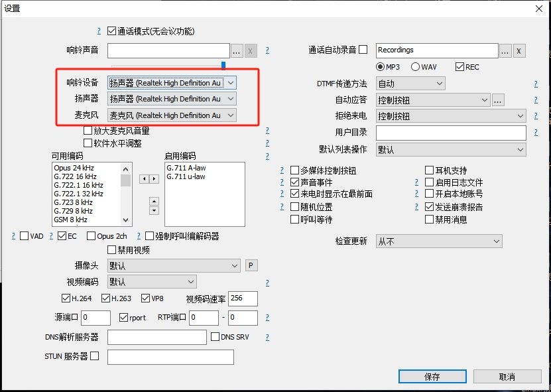This screenshot has width=551, height=392.
Task: Open help link next to 放大麦克风音量
Action: pyautogui.click(x=267, y=131)
